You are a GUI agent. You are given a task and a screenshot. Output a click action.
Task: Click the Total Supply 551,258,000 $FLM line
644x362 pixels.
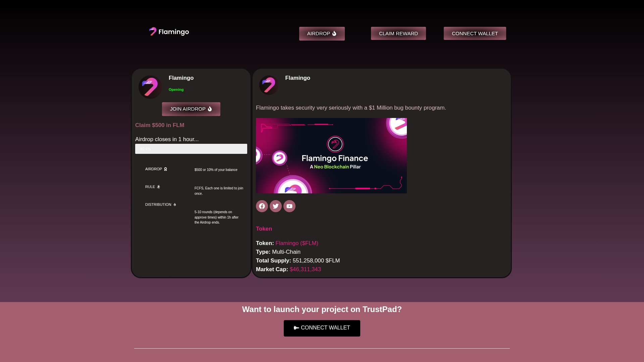point(298,261)
